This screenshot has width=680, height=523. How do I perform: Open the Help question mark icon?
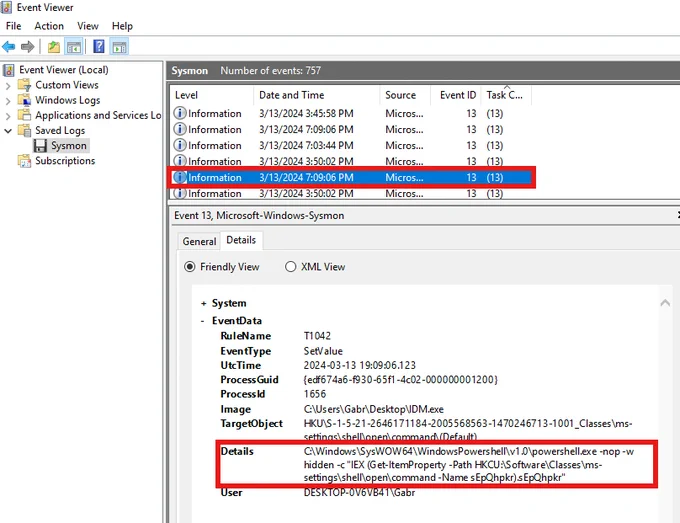coord(99,46)
